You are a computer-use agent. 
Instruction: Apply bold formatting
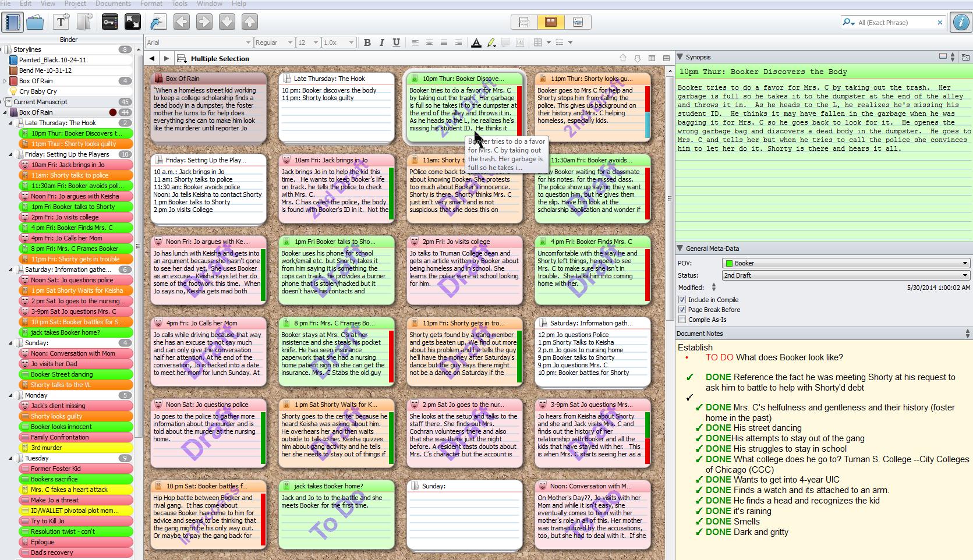[x=367, y=42]
